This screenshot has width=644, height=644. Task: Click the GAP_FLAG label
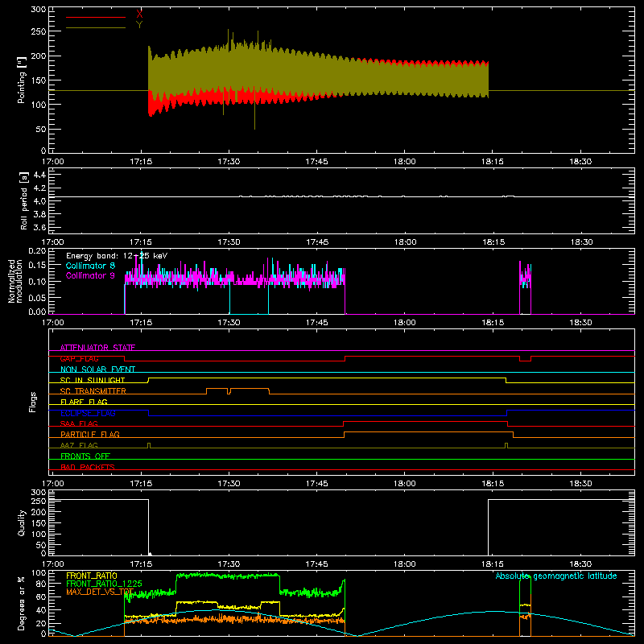click(x=79, y=358)
